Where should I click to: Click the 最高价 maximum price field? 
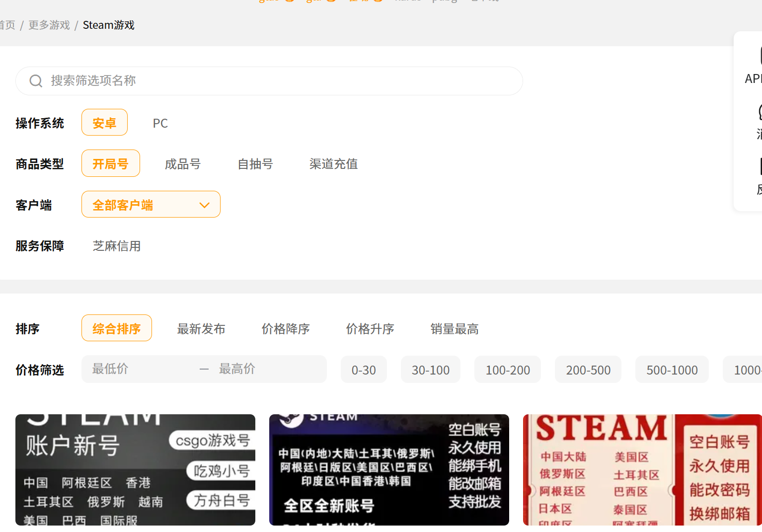click(268, 369)
